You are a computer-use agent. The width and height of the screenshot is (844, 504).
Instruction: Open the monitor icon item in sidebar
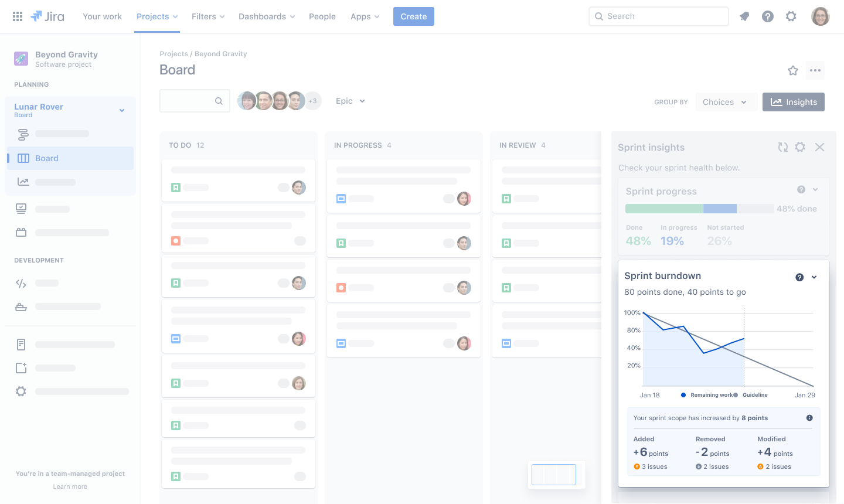coord(21,209)
